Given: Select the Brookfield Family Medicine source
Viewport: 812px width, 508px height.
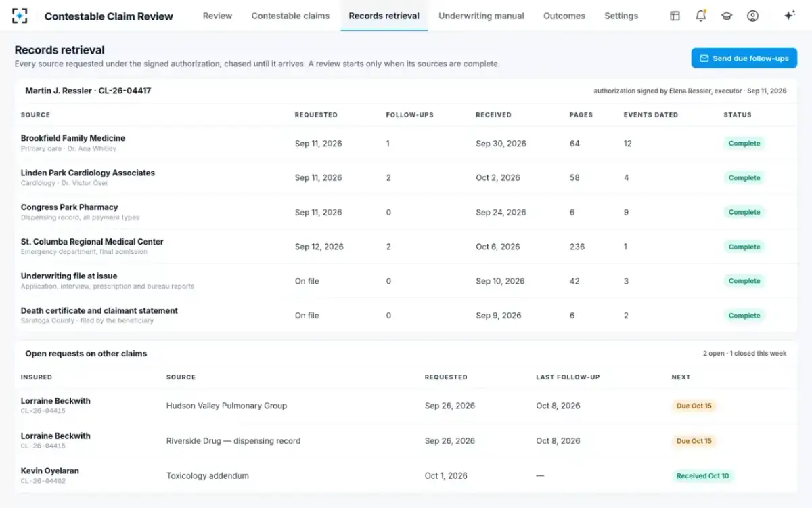Looking at the screenshot, I should [73, 138].
